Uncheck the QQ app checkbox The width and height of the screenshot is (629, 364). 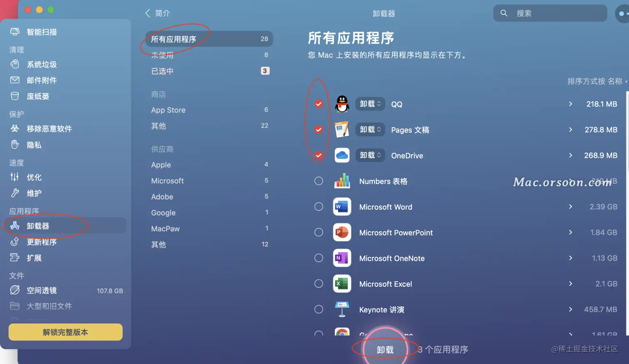point(319,104)
